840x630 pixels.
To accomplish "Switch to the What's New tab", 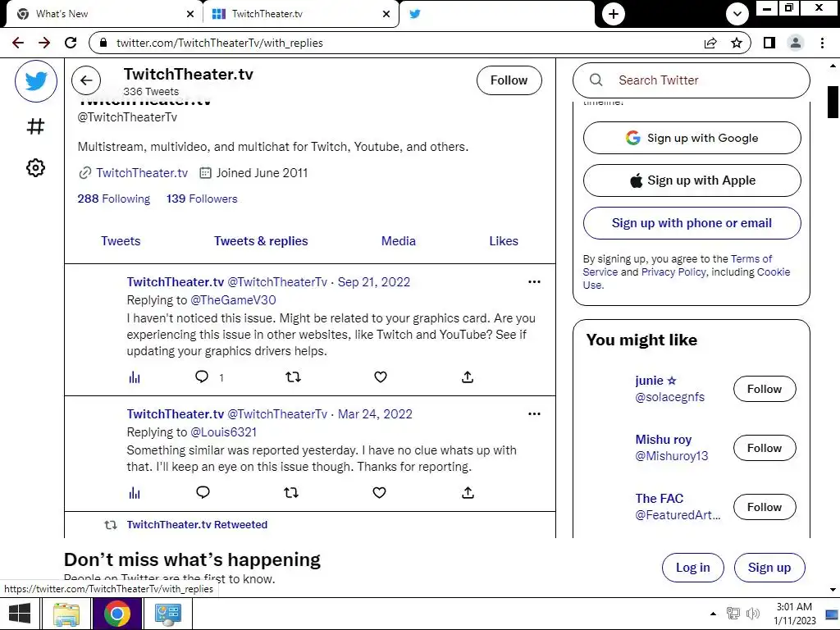I will click(104, 14).
